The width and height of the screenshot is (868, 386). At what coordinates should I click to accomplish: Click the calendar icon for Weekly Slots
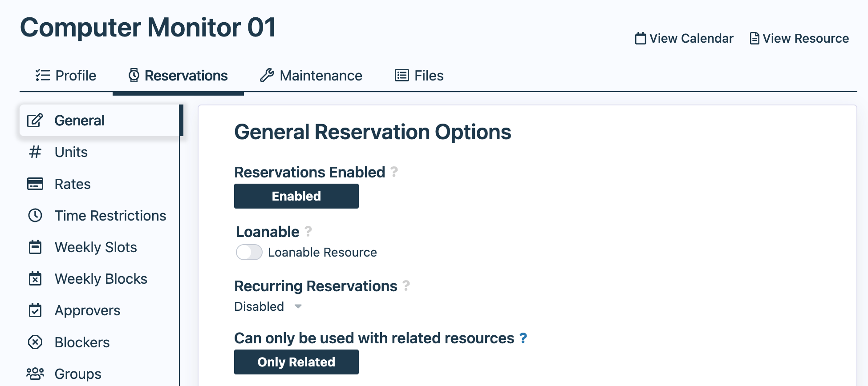pos(35,247)
